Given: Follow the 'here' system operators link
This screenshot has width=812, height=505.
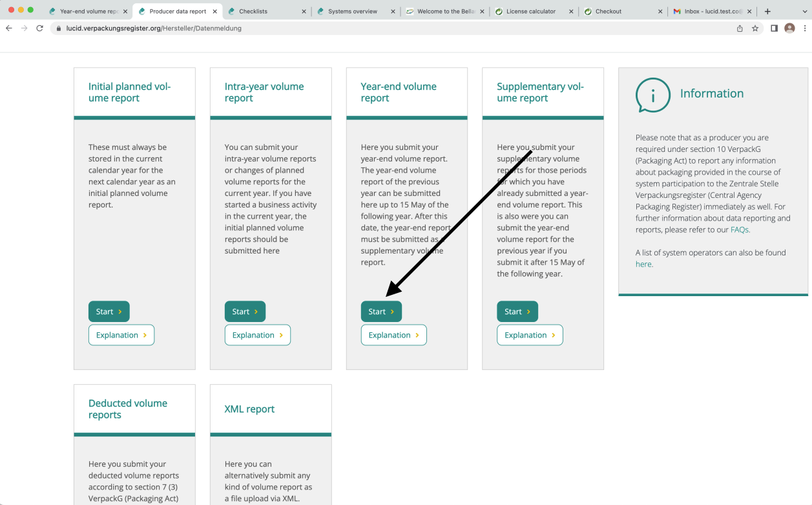Looking at the screenshot, I should (643, 264).
